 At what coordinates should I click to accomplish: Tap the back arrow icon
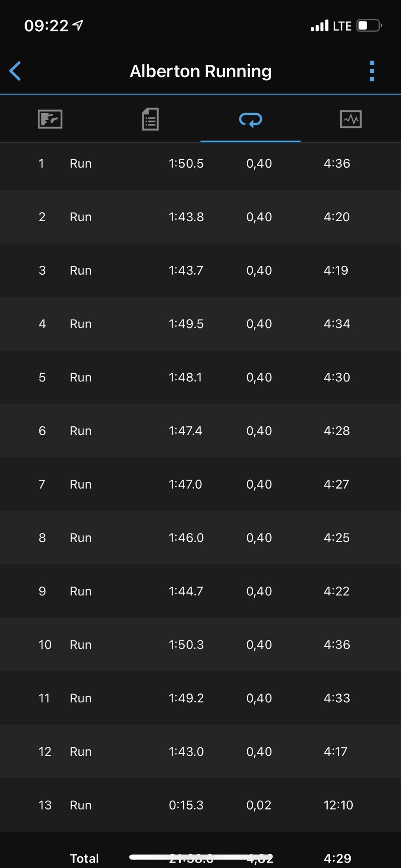pyautogui.click(x=15, y=71)
